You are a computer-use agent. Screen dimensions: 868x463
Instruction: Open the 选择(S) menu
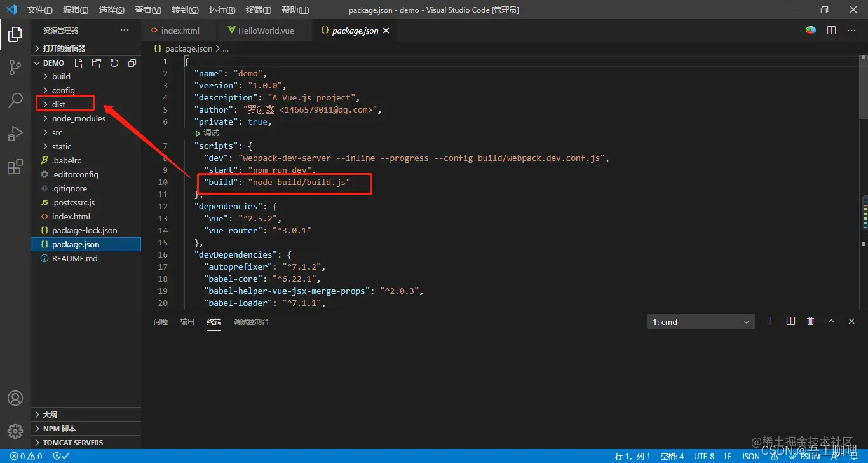pyautogui.click(x=112, y=10)
